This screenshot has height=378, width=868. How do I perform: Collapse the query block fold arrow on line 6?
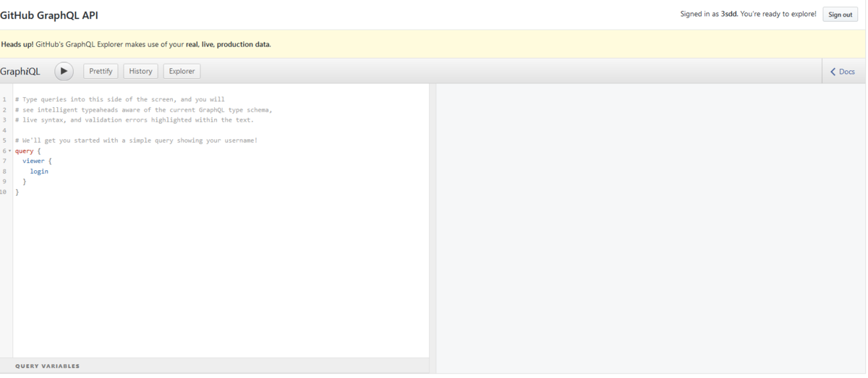tap(10, 151)
